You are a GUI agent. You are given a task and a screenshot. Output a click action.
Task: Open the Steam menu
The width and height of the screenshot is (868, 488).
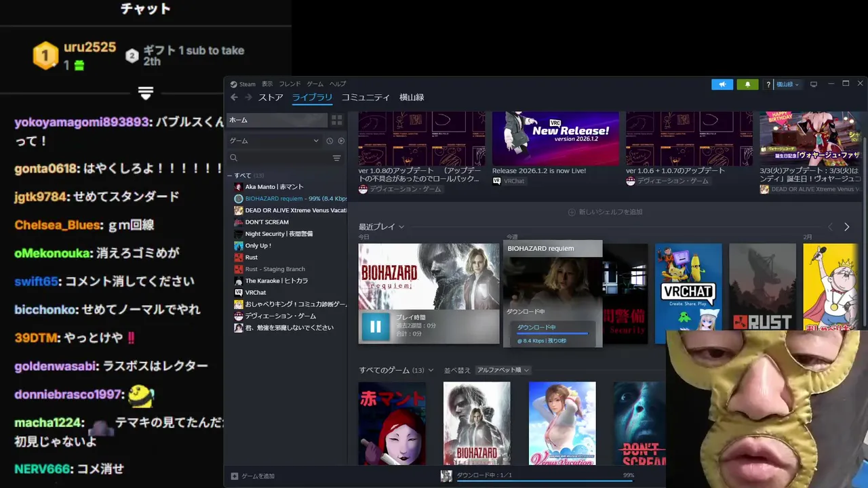[247, 84]
